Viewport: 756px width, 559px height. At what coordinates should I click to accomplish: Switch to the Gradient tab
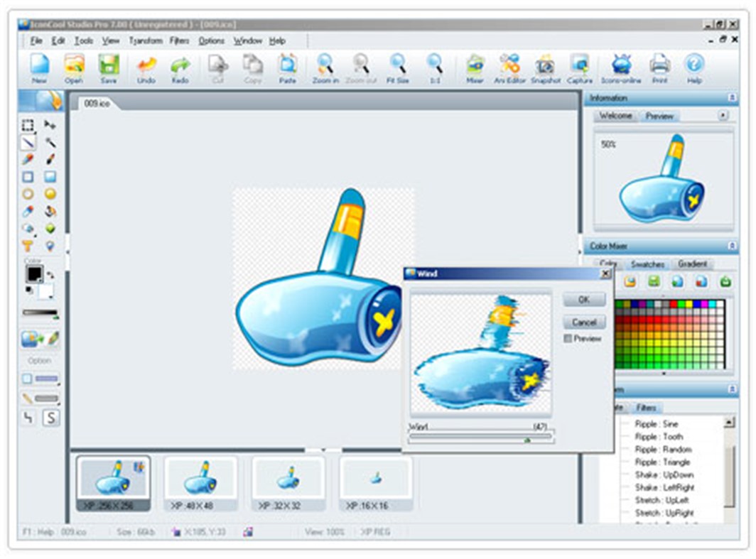[692, 264]
